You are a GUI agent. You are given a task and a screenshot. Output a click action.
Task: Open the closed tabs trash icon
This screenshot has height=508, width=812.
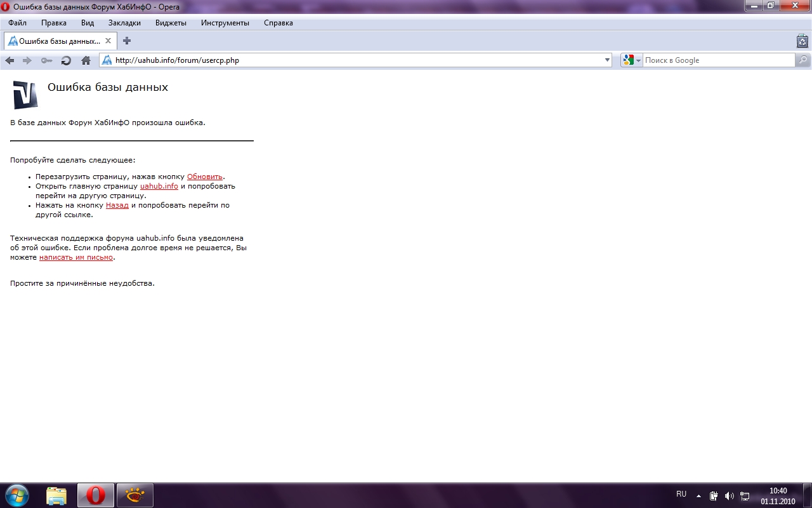(802, 41)
